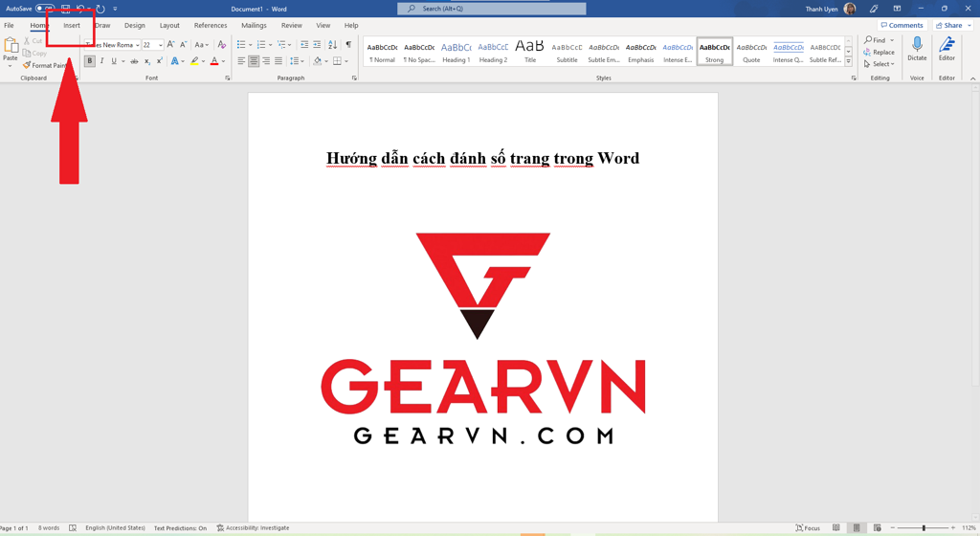
Task: Align text right
Action: 266,61
